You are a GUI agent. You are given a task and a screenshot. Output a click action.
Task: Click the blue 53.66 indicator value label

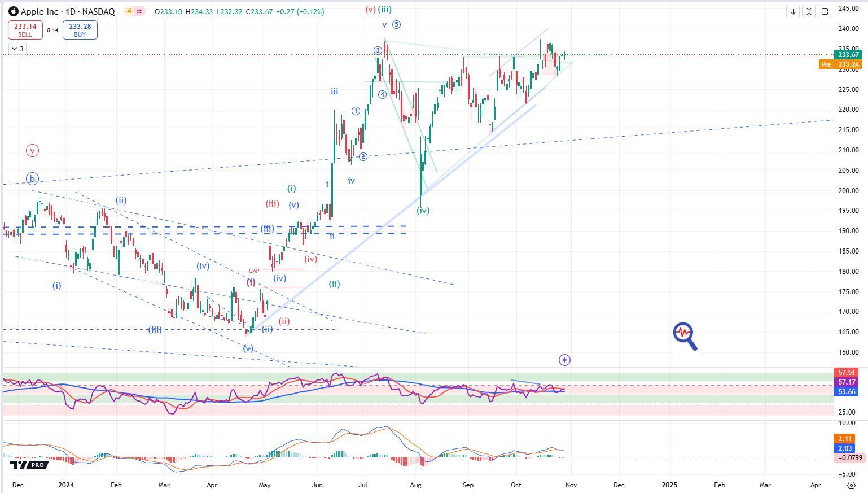click(845, 392)
